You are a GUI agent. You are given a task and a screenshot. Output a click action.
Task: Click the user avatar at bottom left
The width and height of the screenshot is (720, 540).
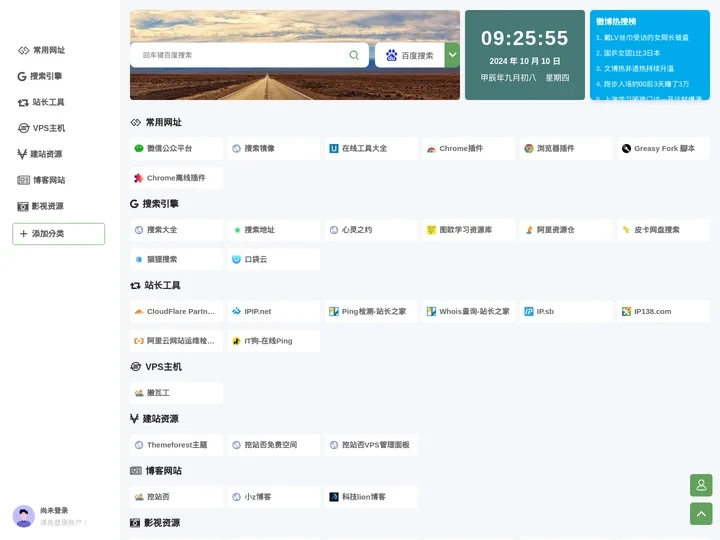click(23, 516)
